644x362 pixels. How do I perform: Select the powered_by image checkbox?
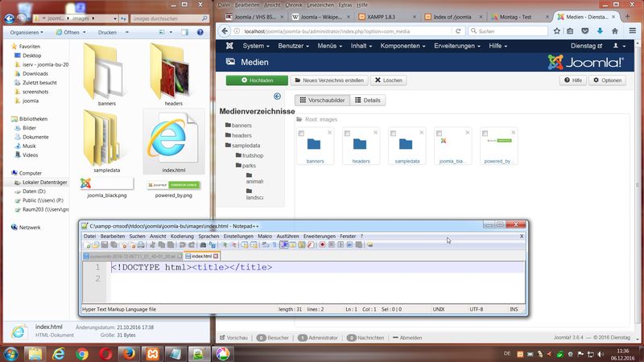pos(485,133)
